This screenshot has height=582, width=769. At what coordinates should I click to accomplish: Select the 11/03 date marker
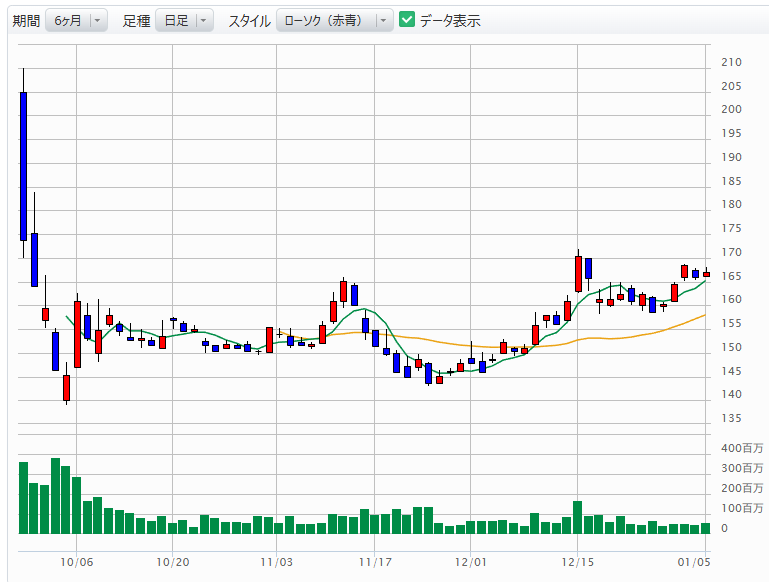click(x=275, y=563)
